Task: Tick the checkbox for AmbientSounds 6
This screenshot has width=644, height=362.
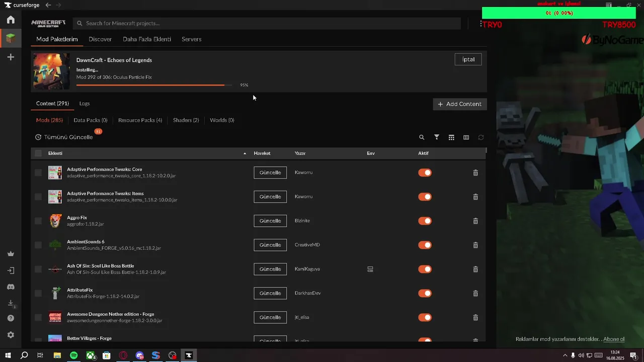Action: (38, 245)
